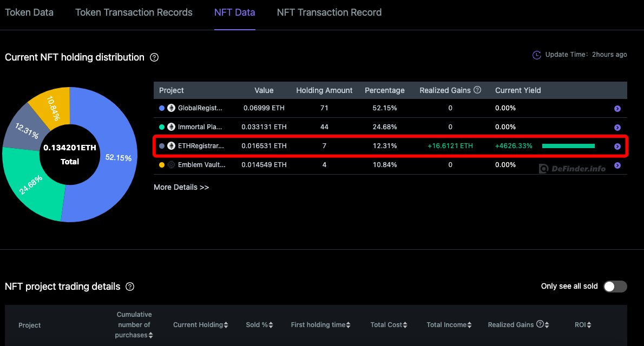Click blue legend dot for GlobalRegist
Image resolution: width=644 pixels, height=346 pixels.
(162, 108)
